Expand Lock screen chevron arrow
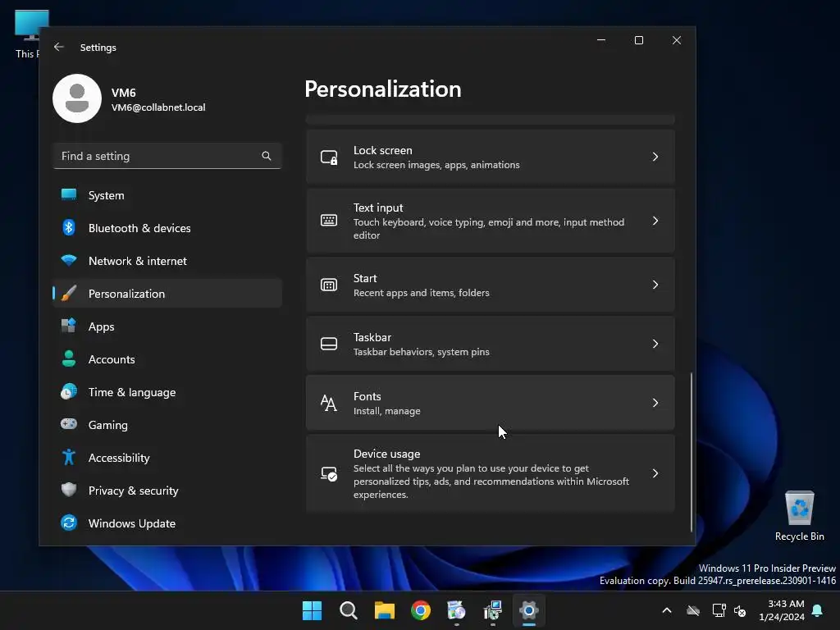The height and width of the screenshot is (630, 840). [655, 157]
